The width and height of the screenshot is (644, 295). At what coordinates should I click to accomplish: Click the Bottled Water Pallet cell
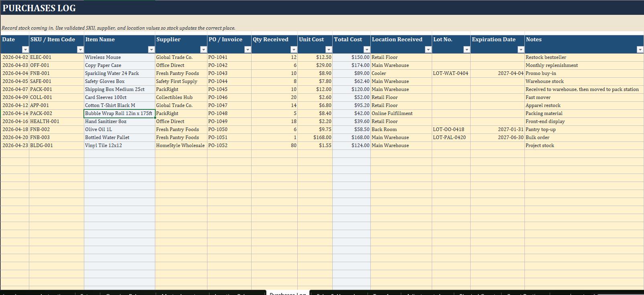tap(120, 137)
